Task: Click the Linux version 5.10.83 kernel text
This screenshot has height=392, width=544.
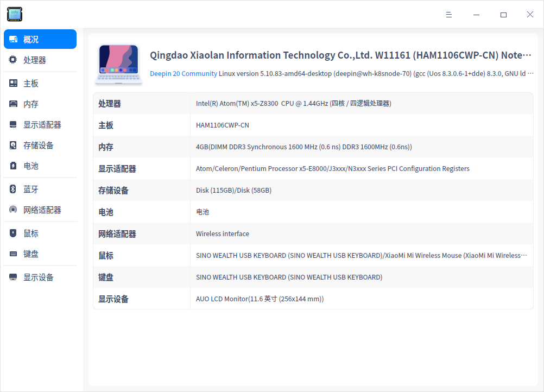Action: 376,73
